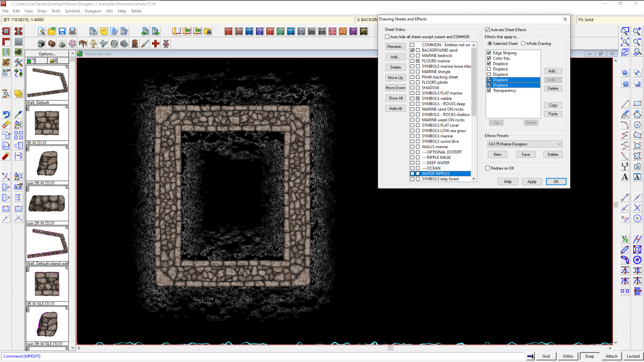Click the Line drawing tool icon
This screenshot has height=362, width=644.
pos(625,104)
